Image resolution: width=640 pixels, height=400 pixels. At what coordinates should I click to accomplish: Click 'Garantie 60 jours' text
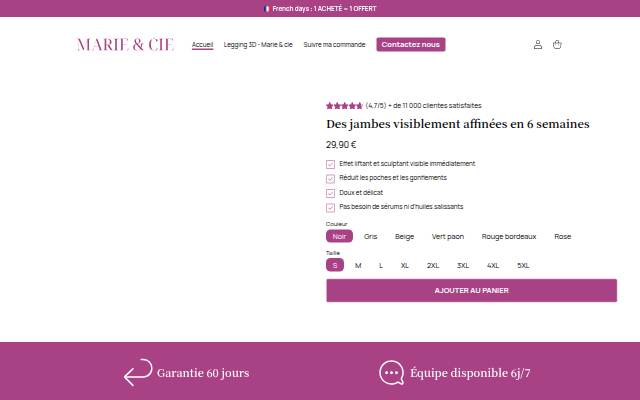(203, 373)
